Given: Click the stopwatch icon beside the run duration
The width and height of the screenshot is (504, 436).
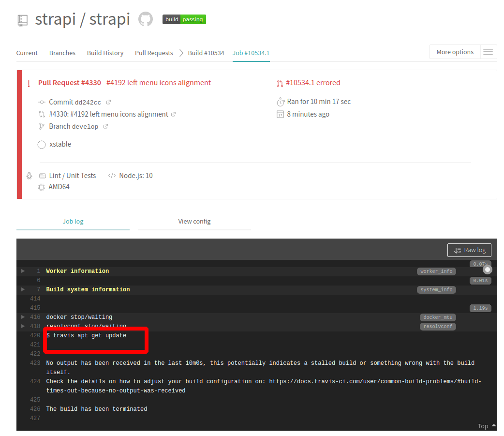Looking at the screenshot, I should point(281,102).
